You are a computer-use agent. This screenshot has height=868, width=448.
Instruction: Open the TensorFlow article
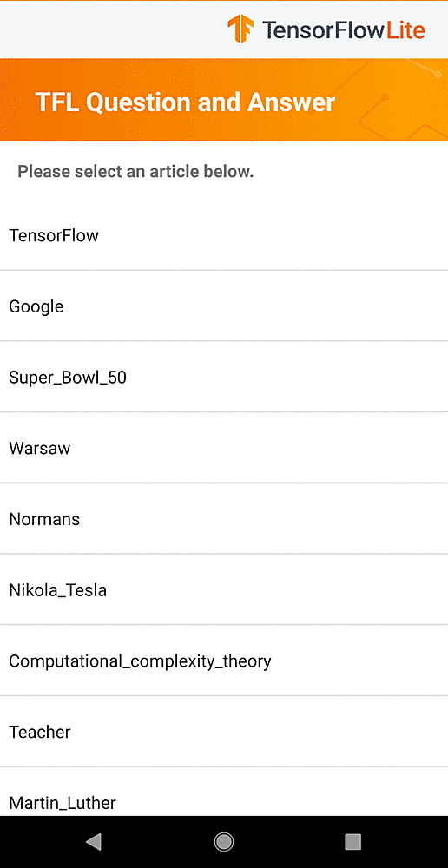[x=224, y=235]
